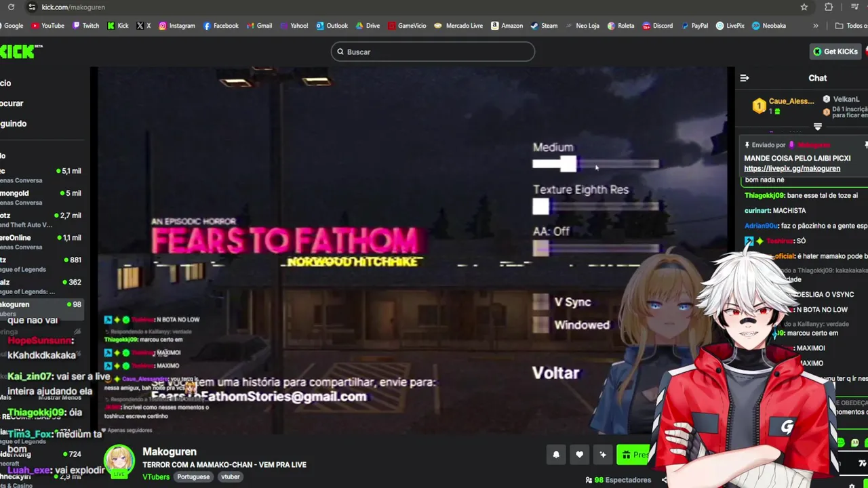Collapse the chat leaderboard with the down arrow
Screen dimensions: 868x488
tap(818, 127)
